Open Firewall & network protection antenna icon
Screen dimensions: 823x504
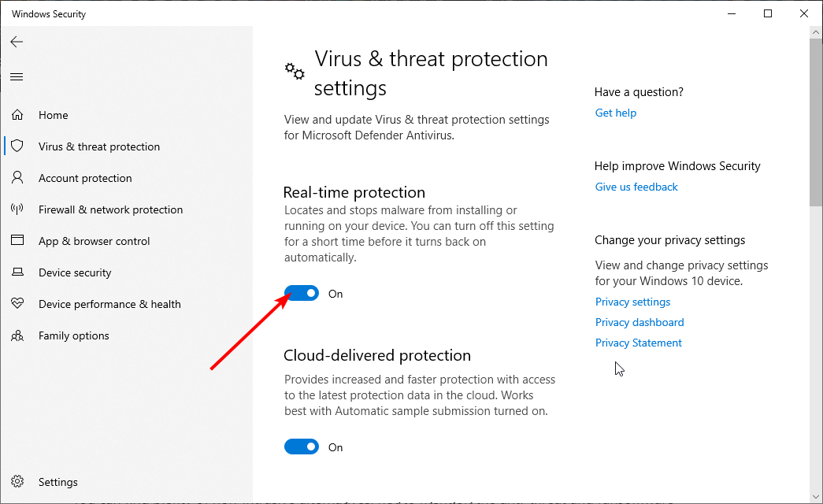pyautogui.click(x=17, y=209)
